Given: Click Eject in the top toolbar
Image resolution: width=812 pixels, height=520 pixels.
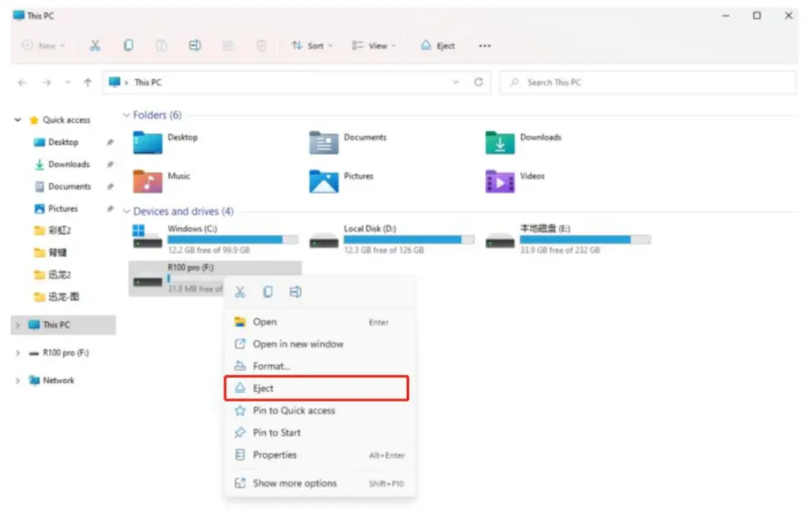Looking at the screenshot, I should coord(438,46).
